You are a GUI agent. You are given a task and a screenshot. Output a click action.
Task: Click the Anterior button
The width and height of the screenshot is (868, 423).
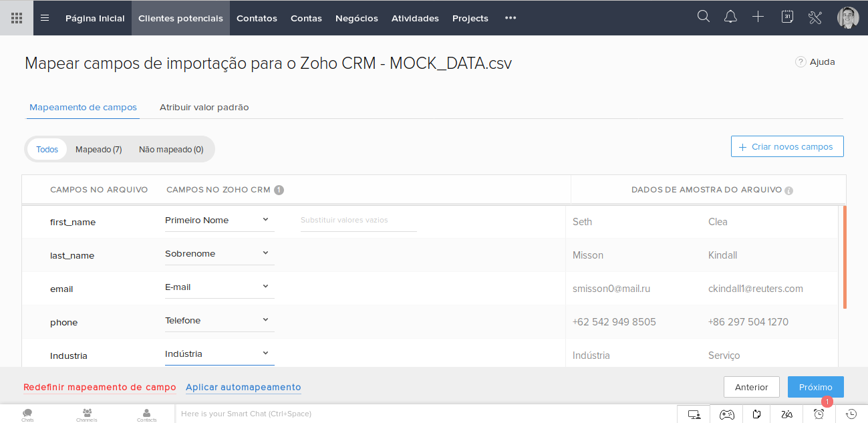click(x=752, y=387)
